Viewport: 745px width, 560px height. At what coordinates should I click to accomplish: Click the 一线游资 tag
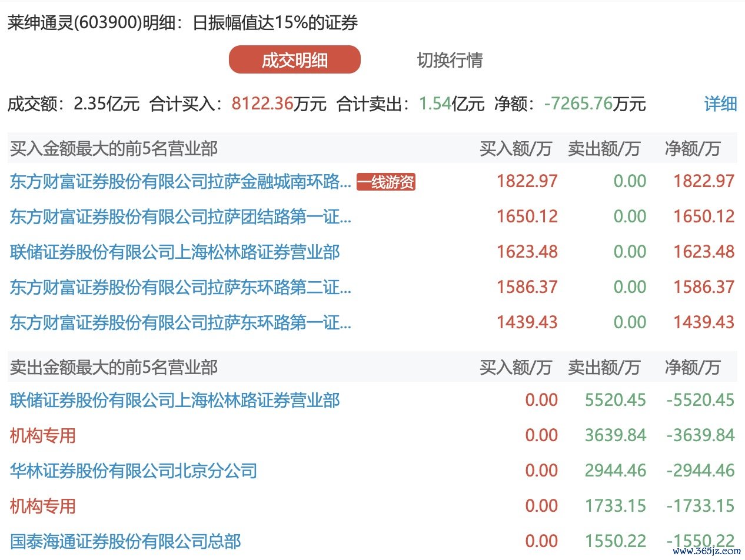pyautogui.click(x=386, y=182)
